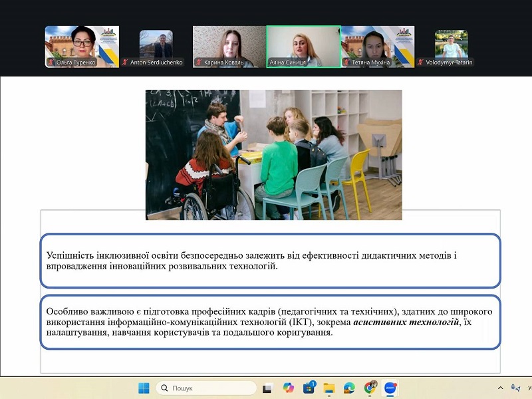532x399 pixels.
Task: Launch Microsoft Edge from the taskbar
Action: 349,388
